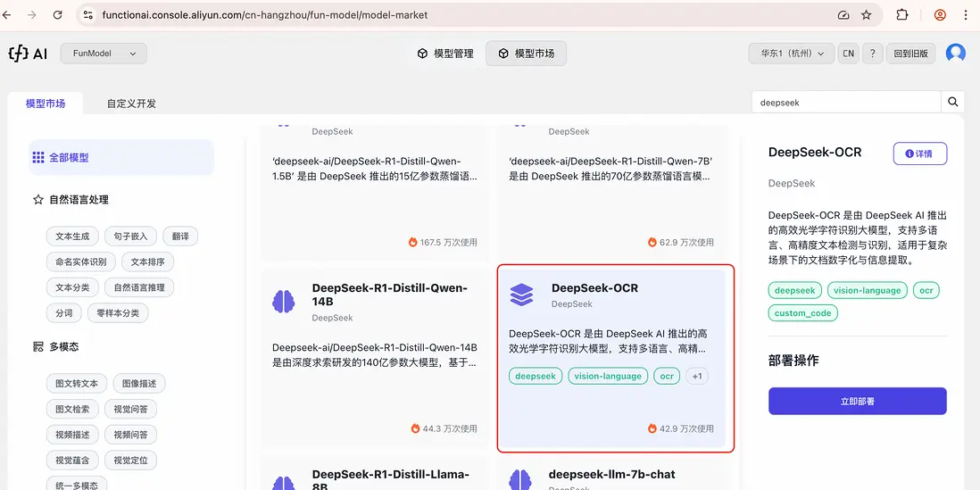Screen dimensions: 980x490
Task: Click custom_code tag in detail panel
Action: (x=802, y=313)
